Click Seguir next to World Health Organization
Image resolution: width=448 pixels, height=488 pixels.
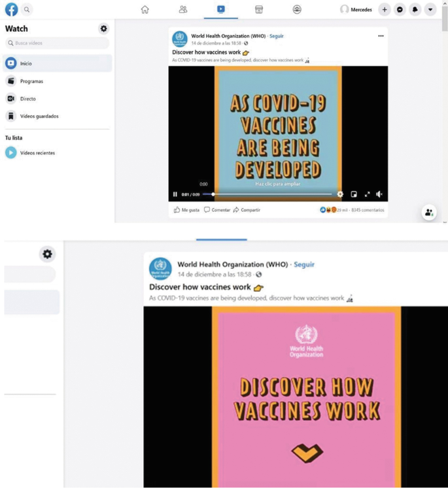point(277,36)
